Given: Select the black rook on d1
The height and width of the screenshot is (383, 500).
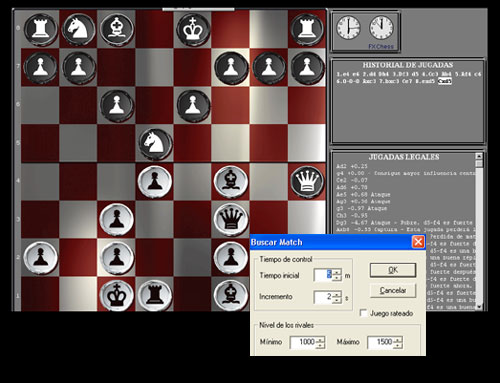Looking at the screenshot, I should click(155, 295).
